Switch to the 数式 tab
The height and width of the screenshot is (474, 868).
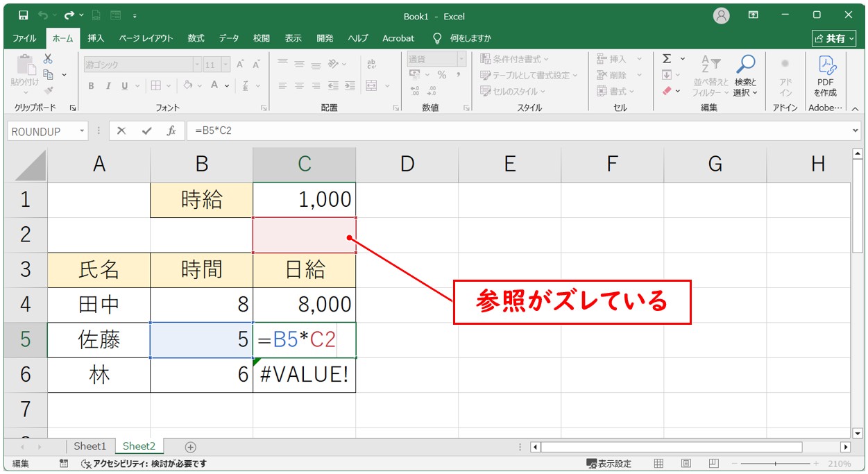(196, 38)
